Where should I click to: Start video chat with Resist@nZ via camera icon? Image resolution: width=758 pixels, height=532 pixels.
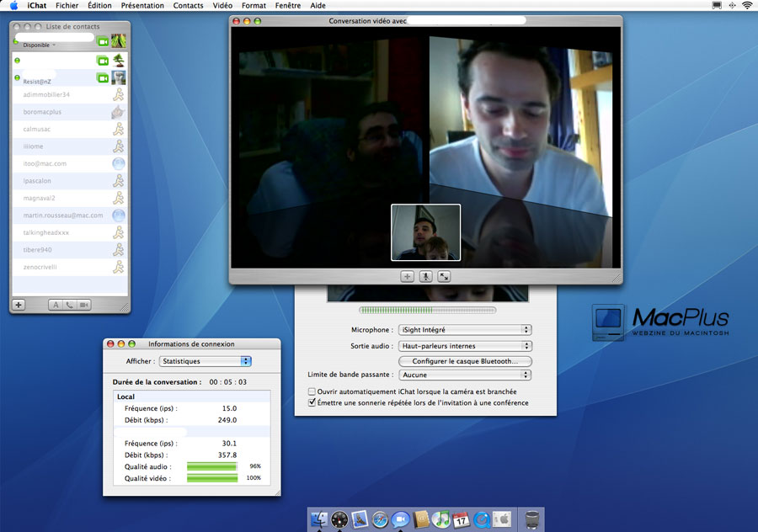coord(103,77)
